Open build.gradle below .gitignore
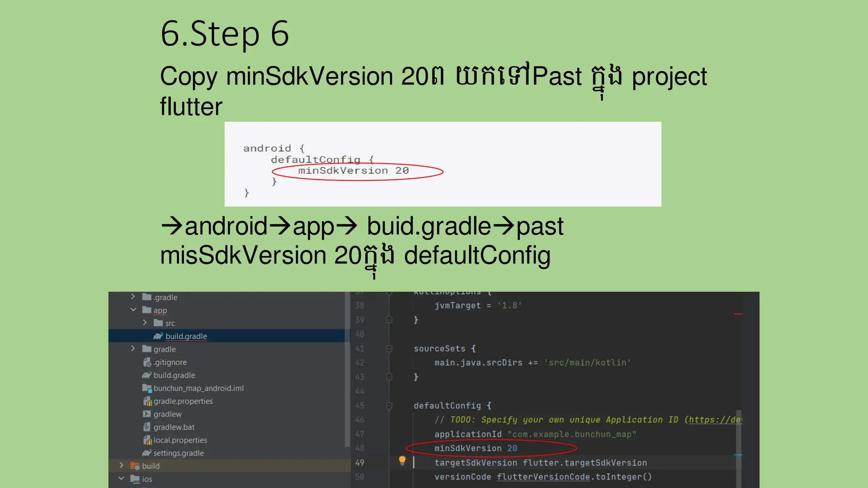 pos(174,375)
